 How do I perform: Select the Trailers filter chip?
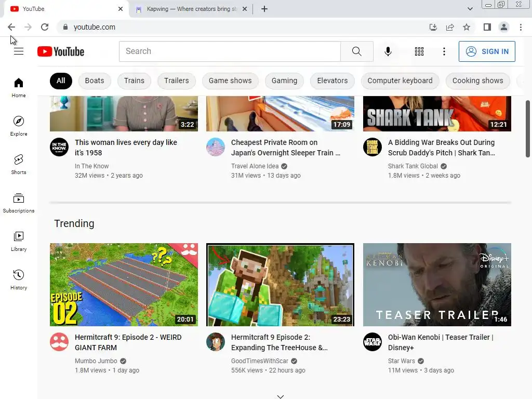click(177, 81)
